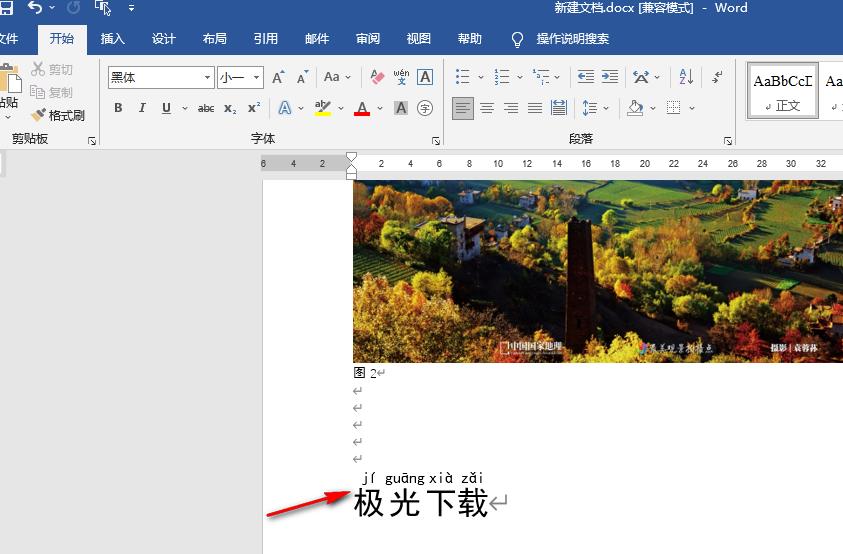Toggle bold formatting
Viewport: 843px width, 554px height.
pyautogui.click(x=118, y=108)
